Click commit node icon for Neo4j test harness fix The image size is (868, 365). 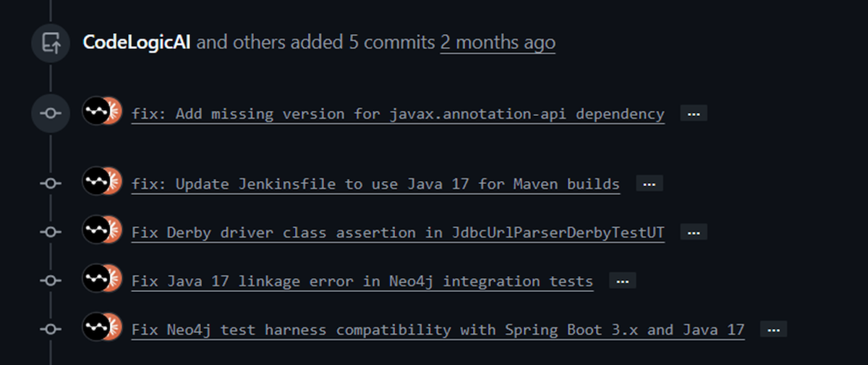click(51, 329)
